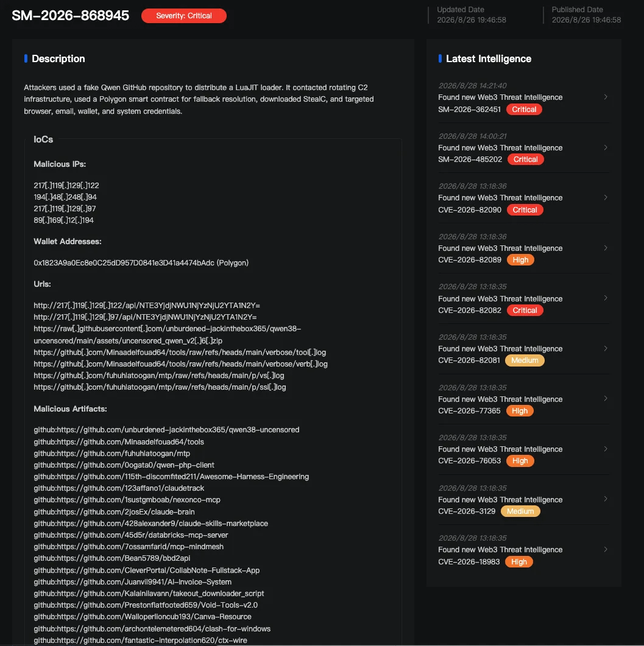
Task: Open chevron for SM-2026-362451 intelligence entry
Action: [x=605, y=97]
